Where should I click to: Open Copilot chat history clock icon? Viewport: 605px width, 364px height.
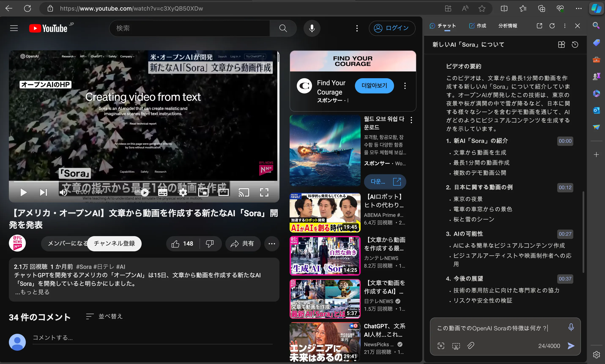(575, 44)
